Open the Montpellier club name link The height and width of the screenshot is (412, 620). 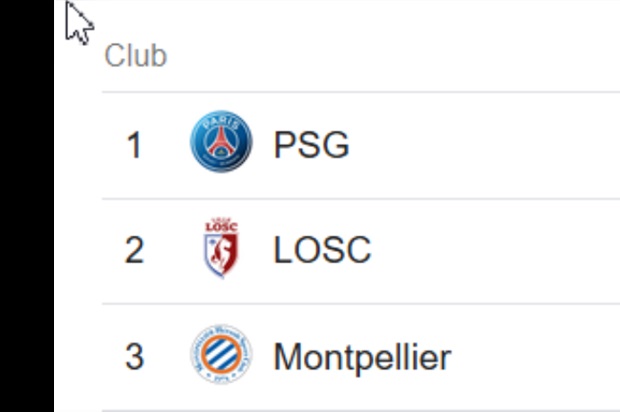[363, 357]
